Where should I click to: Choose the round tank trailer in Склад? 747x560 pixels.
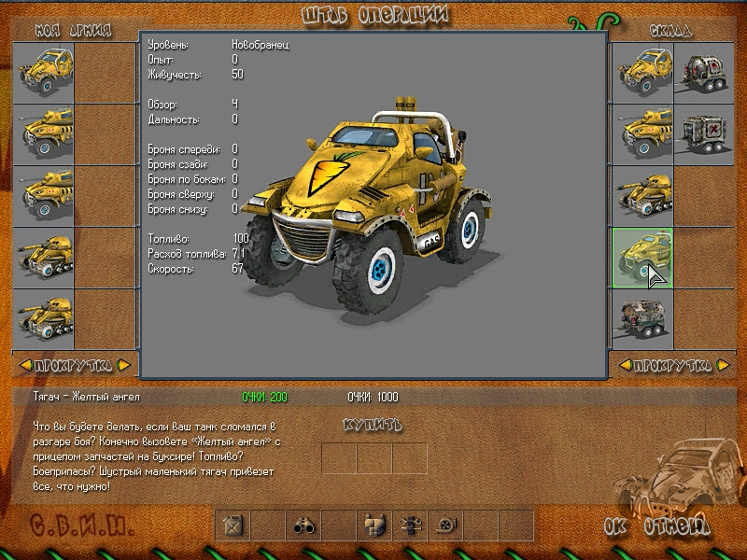point(704,73)
